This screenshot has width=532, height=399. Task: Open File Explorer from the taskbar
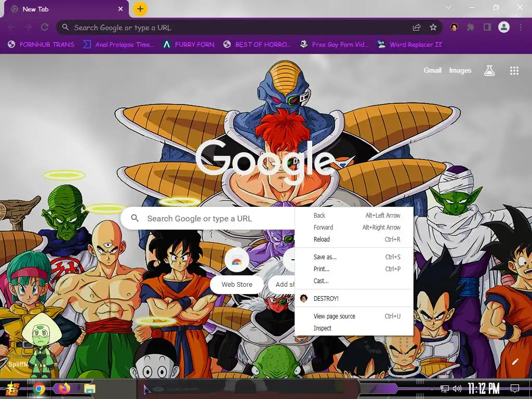pos(90,389)
